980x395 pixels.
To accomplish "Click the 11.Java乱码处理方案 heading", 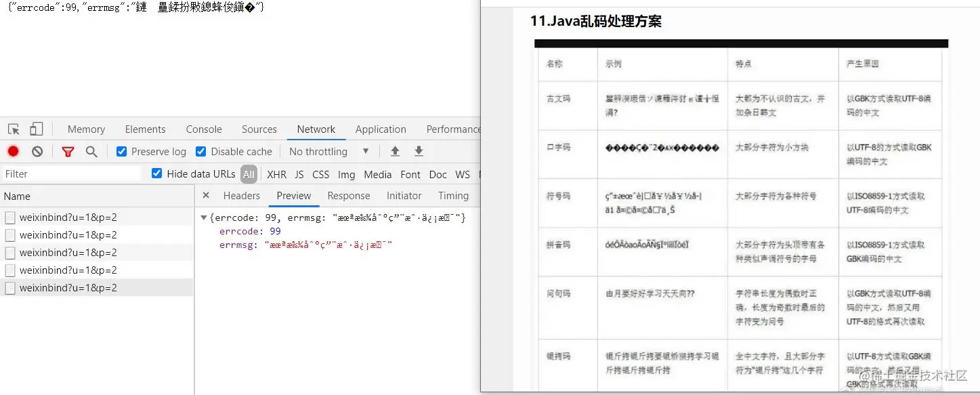I will tap(596, 21).
